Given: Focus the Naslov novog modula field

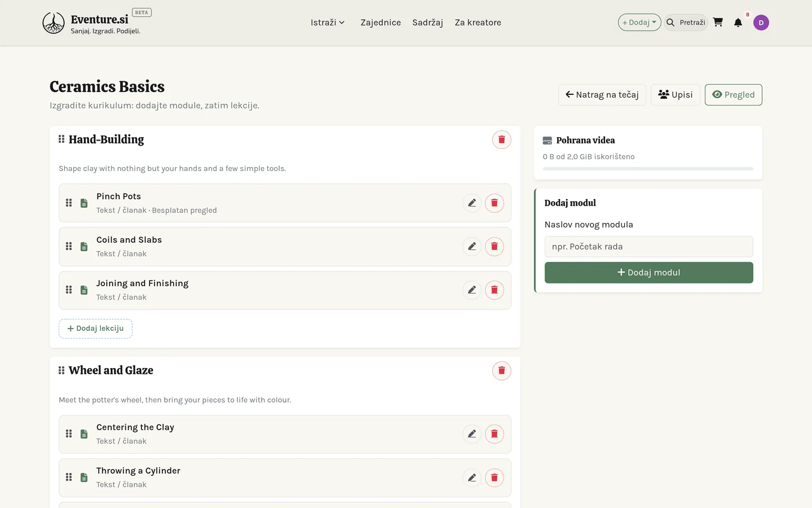Looking at the screenshot, I should [648, 247].
